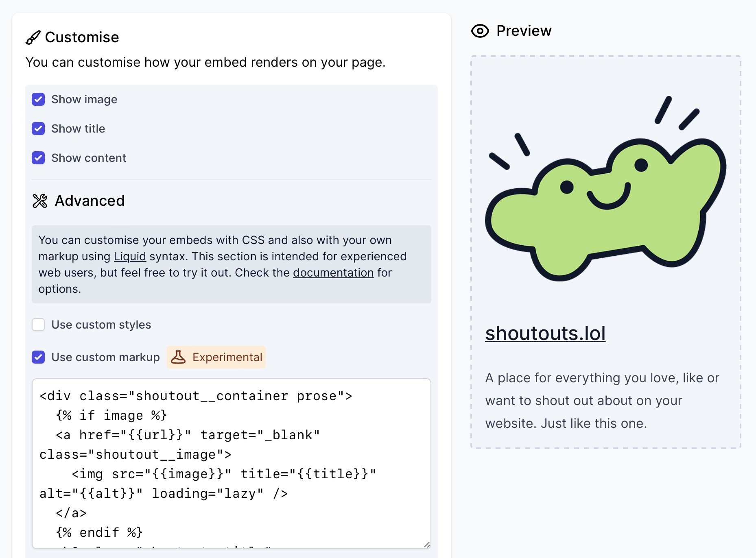Click the Experimental badge label

point(216,357)
